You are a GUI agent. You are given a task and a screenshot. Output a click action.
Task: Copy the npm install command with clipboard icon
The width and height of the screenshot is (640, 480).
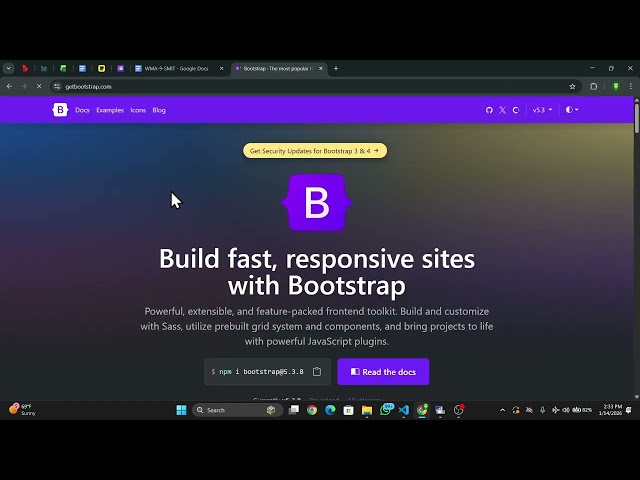click(x=317, y=371)
